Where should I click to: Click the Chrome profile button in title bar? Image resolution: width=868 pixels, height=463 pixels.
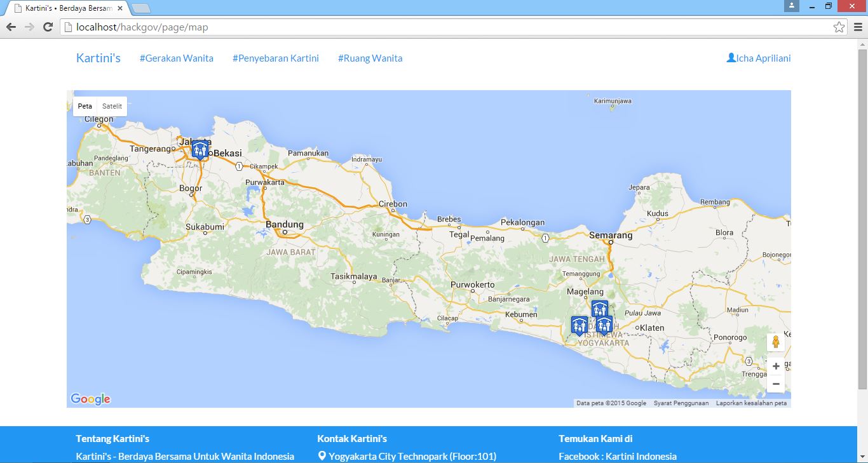pos(792,6)
